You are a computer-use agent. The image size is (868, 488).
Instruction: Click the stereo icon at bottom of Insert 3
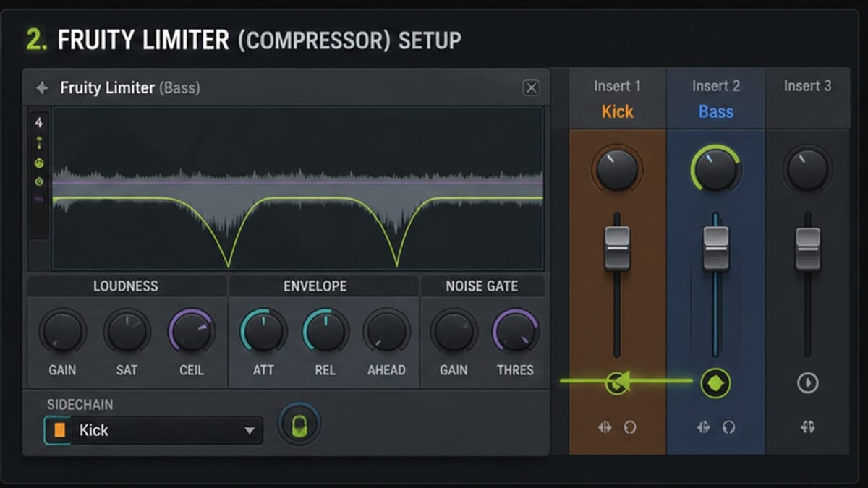[x=807, y=427]
